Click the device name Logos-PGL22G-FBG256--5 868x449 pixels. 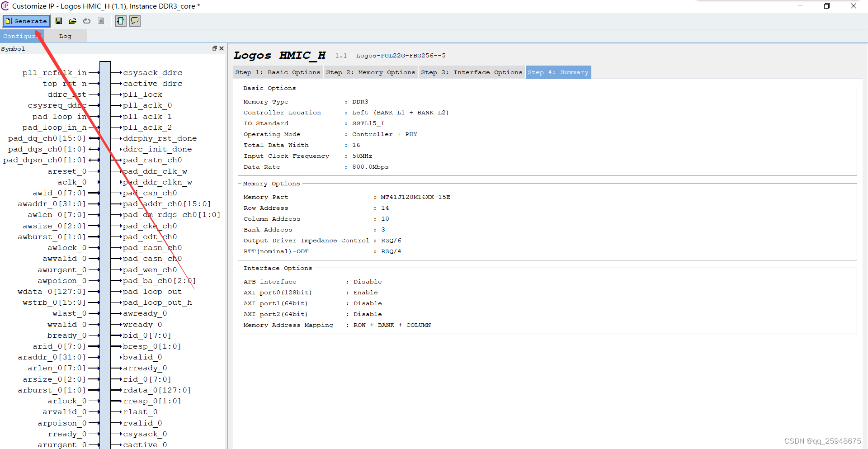pyautogui.click(x=401, y=56)
